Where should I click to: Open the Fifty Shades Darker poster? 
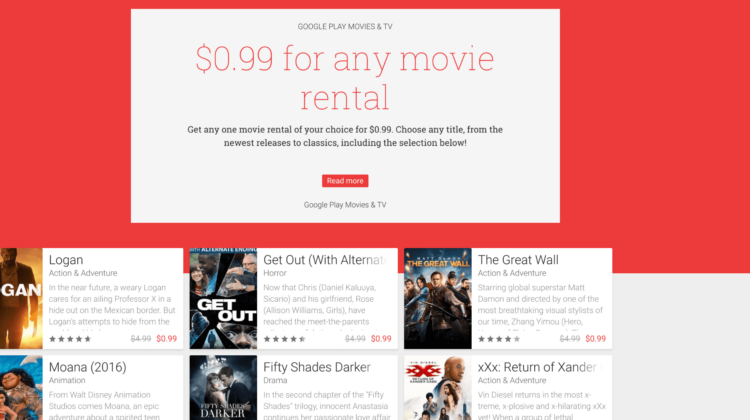click(223, 387)
